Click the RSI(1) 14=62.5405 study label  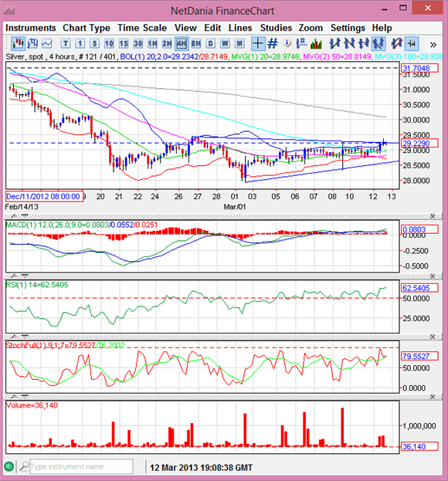coord(37,285)
